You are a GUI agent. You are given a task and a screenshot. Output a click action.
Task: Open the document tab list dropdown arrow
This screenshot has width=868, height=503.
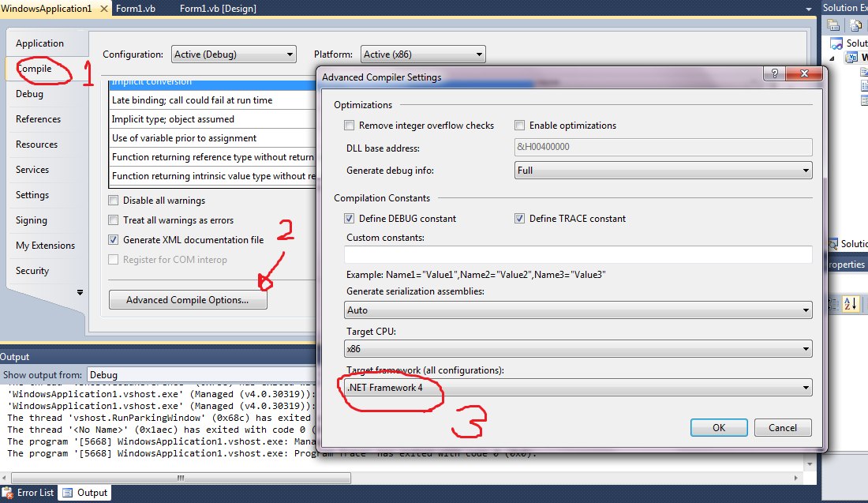pyautogui.click(x=808, y=9)
